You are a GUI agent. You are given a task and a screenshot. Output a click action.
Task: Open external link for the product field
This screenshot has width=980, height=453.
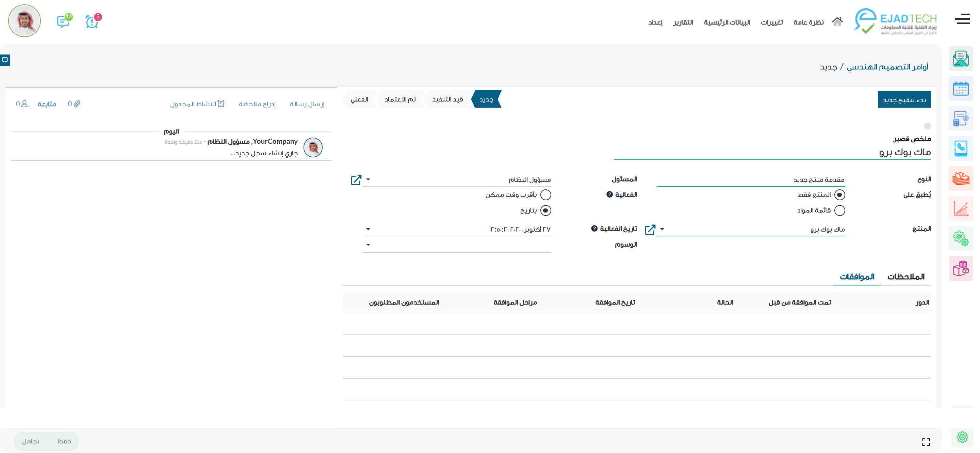(650, 230)
